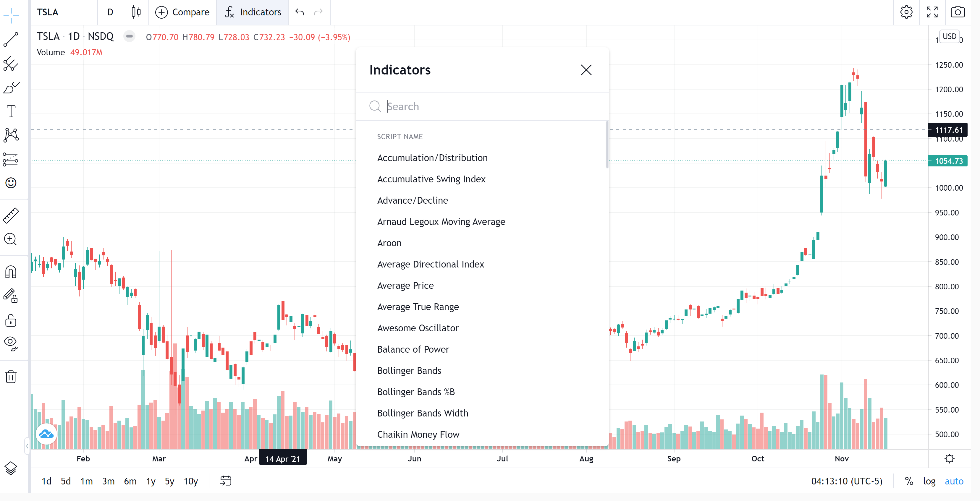Click the trash remove drawings icon
The height and width of the screenshot is (501, 980).
[11, 377]
